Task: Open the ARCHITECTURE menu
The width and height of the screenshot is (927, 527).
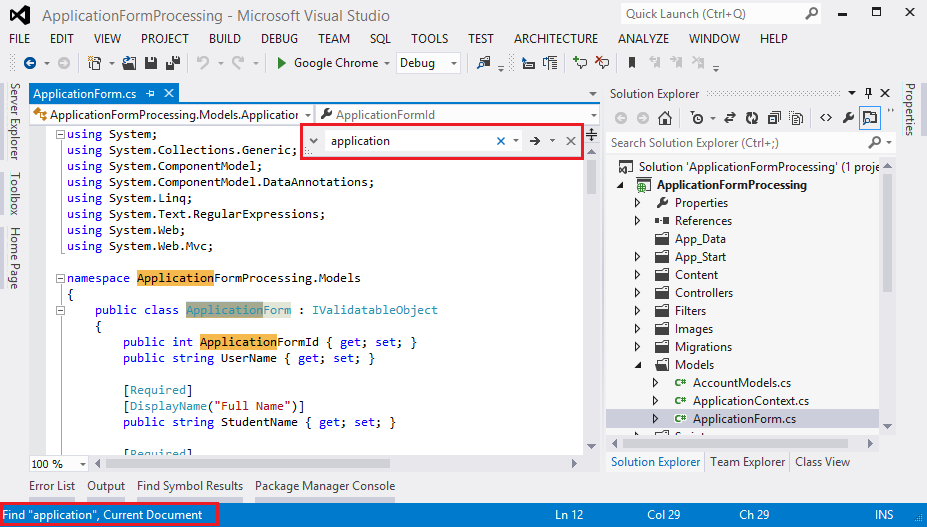Action: pyautogui.click(x=556, y=38)
